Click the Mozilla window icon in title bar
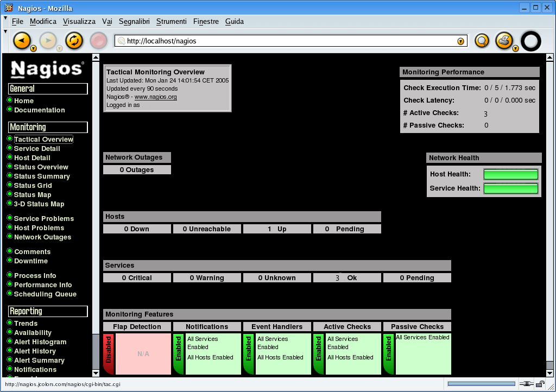The height and width of the screenshot is (392, 556). point(9,8)
